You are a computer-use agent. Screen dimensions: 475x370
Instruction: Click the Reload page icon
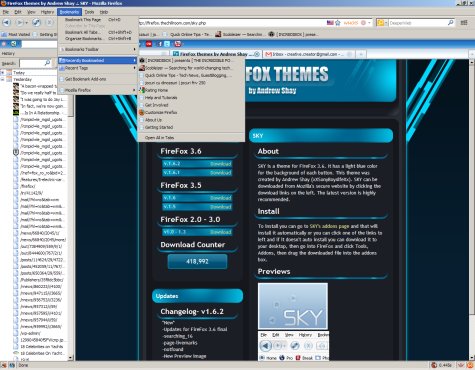tap(36, 23)
